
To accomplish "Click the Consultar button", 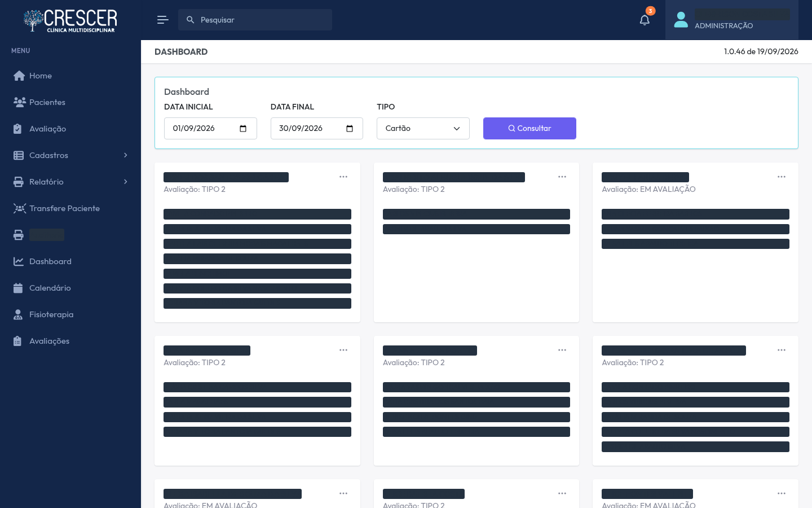I will coord(529,128).
